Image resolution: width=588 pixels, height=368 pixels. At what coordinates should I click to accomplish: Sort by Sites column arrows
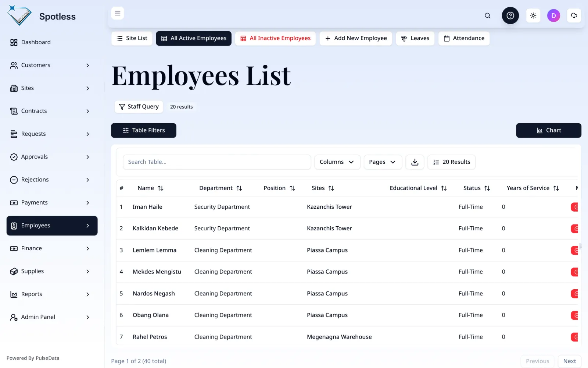coord(331,188)
